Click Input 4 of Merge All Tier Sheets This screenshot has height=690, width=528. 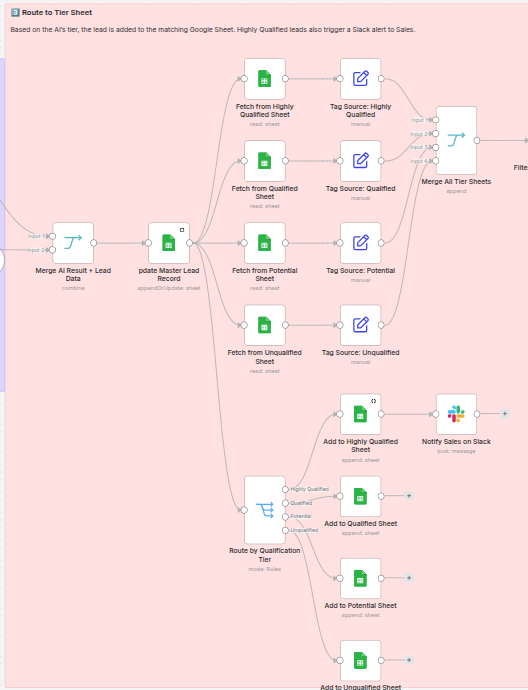[436, 161]
